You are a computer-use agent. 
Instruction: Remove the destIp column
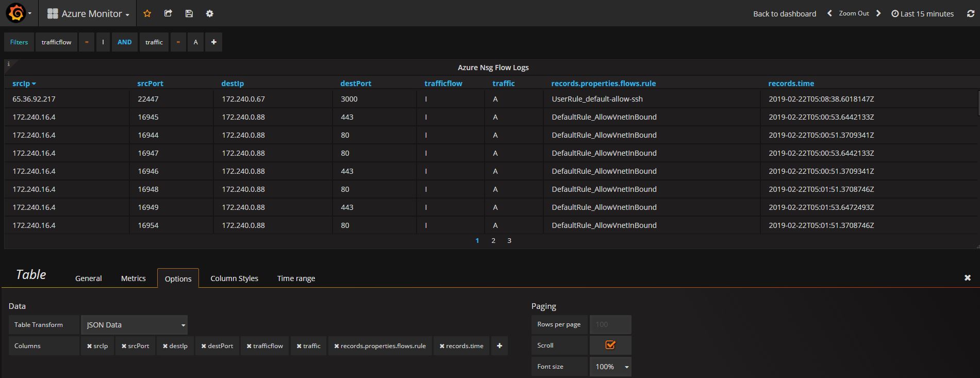tap(165, 346)
